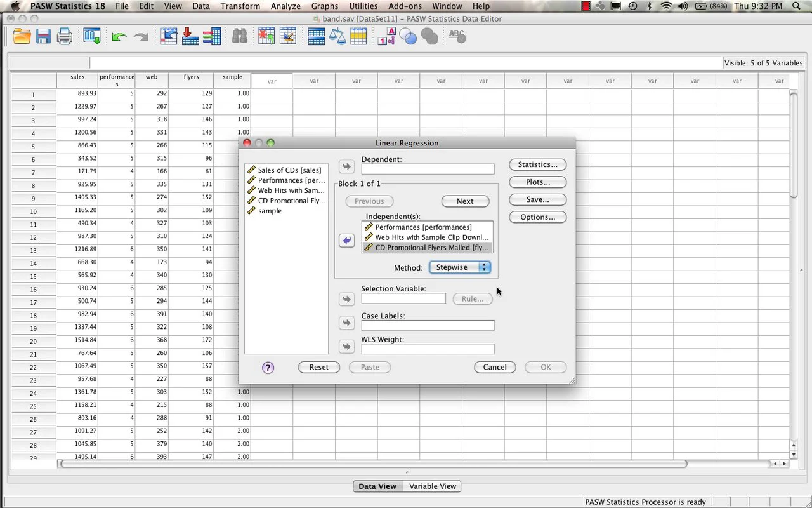Viewport: 812px width, 508px height.
Task: Click the Save... button in dialog
Action: (537, 199)
